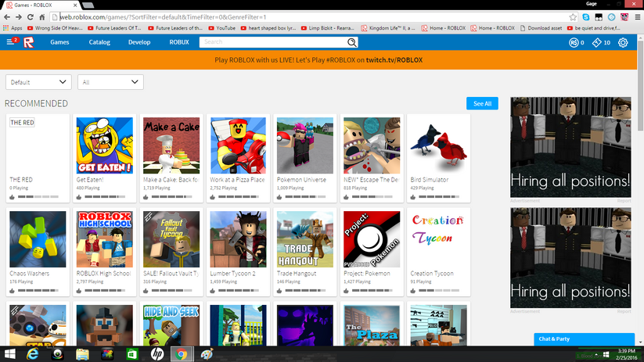This screenshot has width=644, height=362.
Task: Open the Fallout Vault Tycoon thumbnail
Action: (171, 239)
